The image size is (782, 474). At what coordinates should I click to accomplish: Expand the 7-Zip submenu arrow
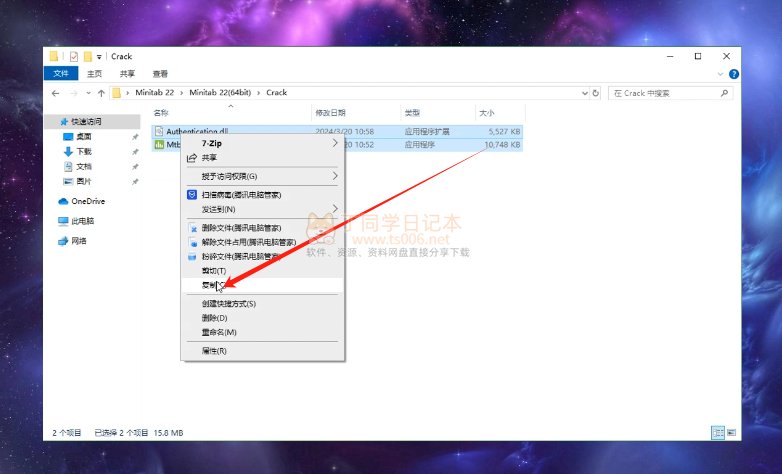[x=335, y=143]
